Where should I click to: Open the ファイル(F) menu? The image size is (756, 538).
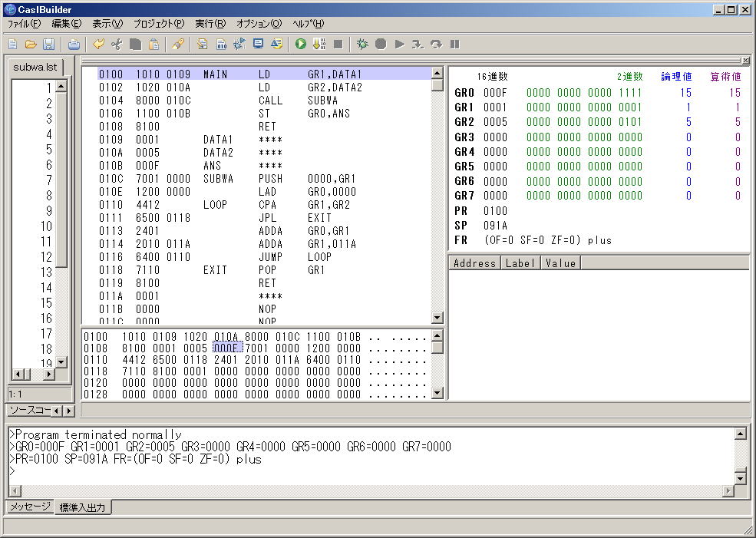pos(24,24)
